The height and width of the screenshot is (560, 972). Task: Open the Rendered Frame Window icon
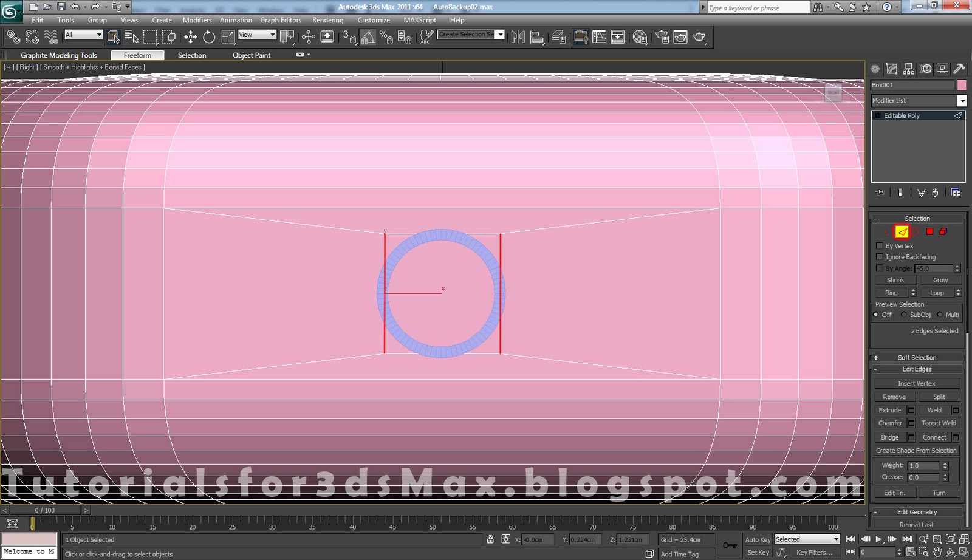coord(680,36)
